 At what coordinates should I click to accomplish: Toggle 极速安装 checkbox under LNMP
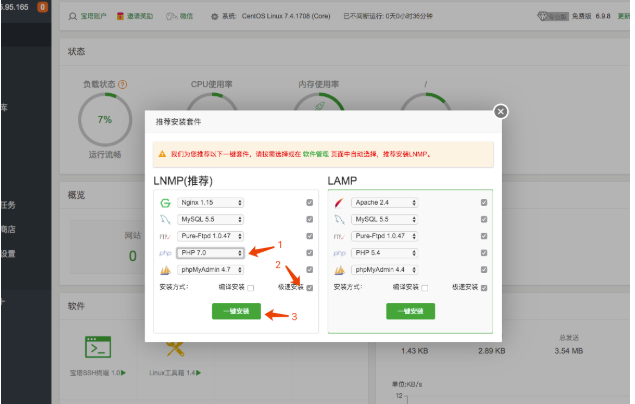pos(310,288)
